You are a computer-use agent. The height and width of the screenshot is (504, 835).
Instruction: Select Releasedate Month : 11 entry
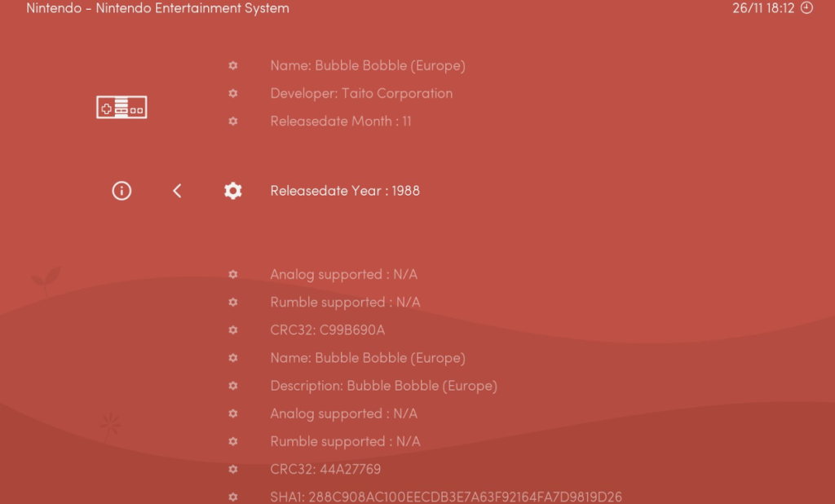point(341,122)
